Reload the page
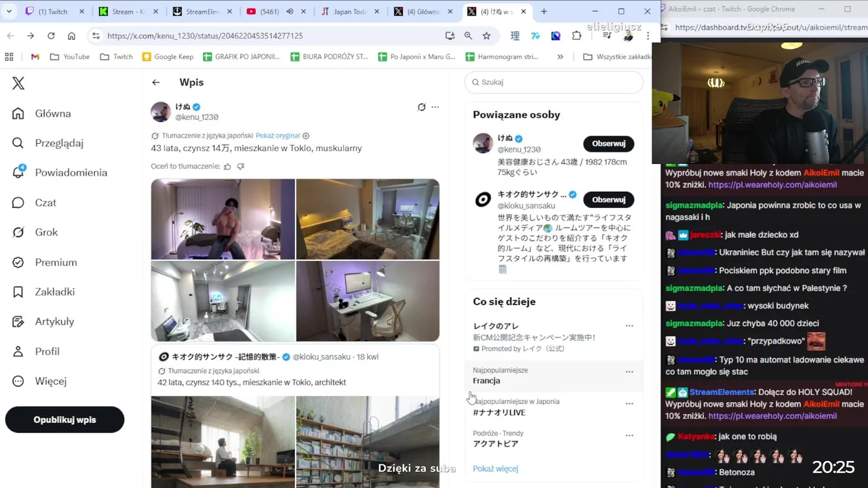Screen dimensions: 868x488 pyautogui.click(x=51, y=36)
